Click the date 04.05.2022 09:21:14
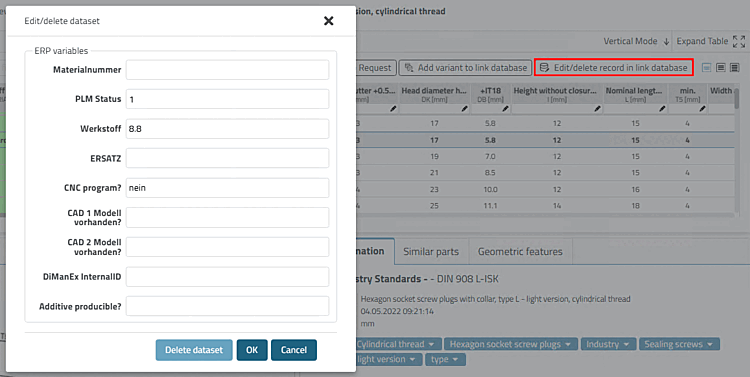The height and width of the screenshot is (377, 750). pos(397,311)
